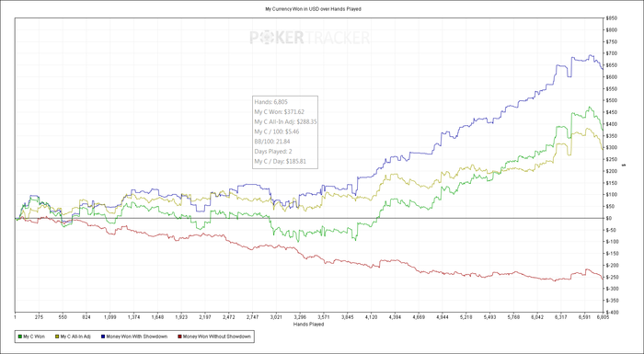The image size is (644, 354).
Task: Click the 3,571 tick on the hands axis
Action: coord(324,317)
